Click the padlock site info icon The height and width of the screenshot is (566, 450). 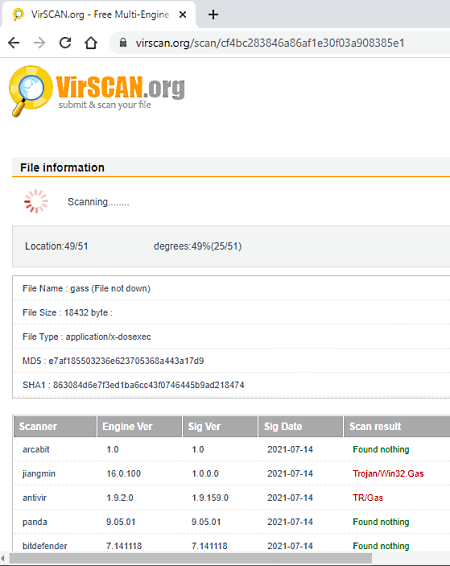pos(123,43)
